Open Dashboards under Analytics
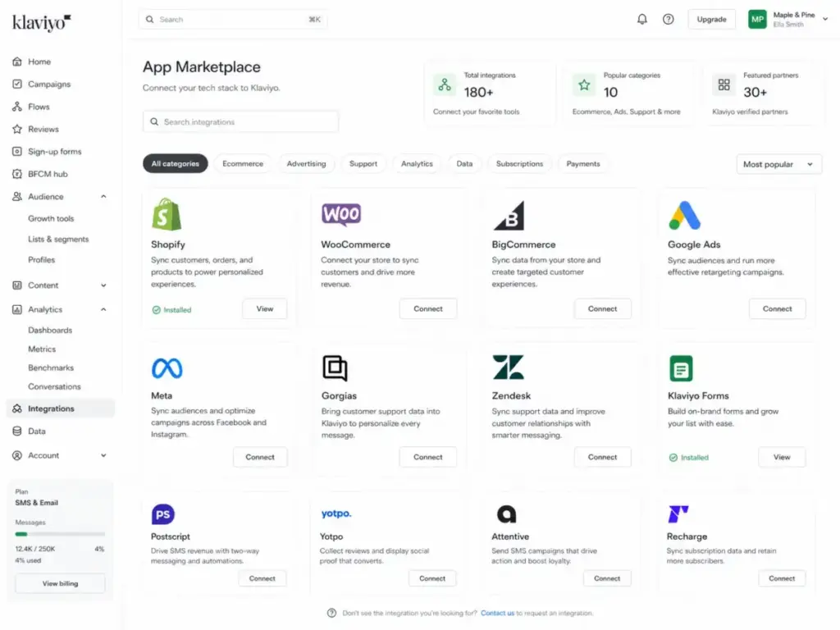 (x=50, y=331)
